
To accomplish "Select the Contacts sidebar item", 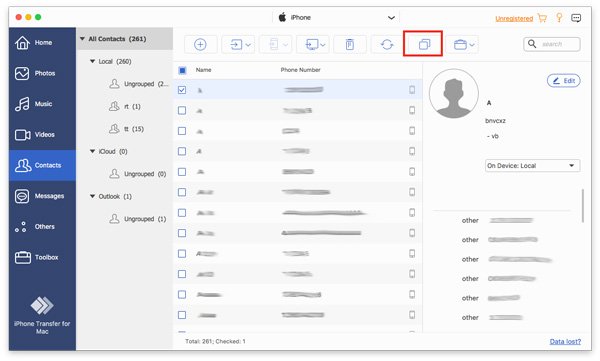I will click(42, 165).
